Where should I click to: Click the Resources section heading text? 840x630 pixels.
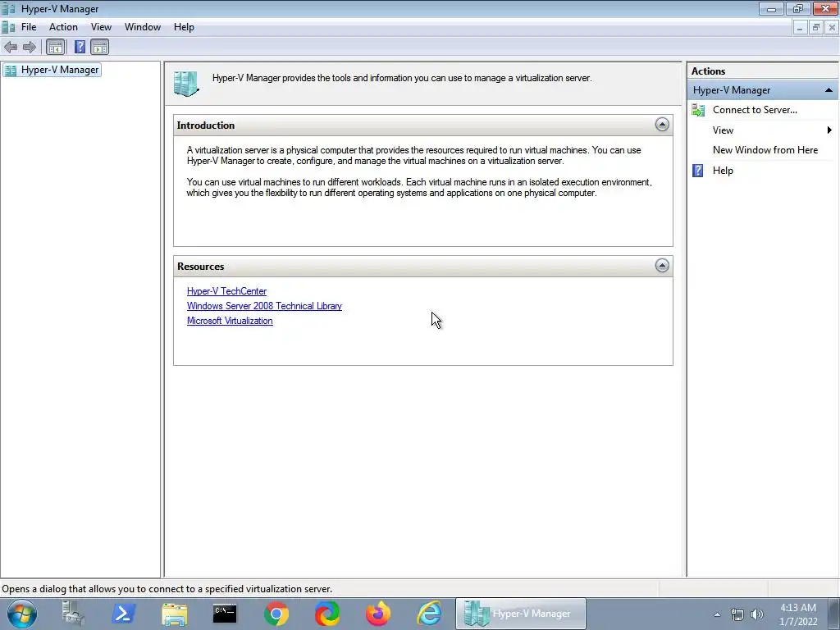(x=201, y=267)
